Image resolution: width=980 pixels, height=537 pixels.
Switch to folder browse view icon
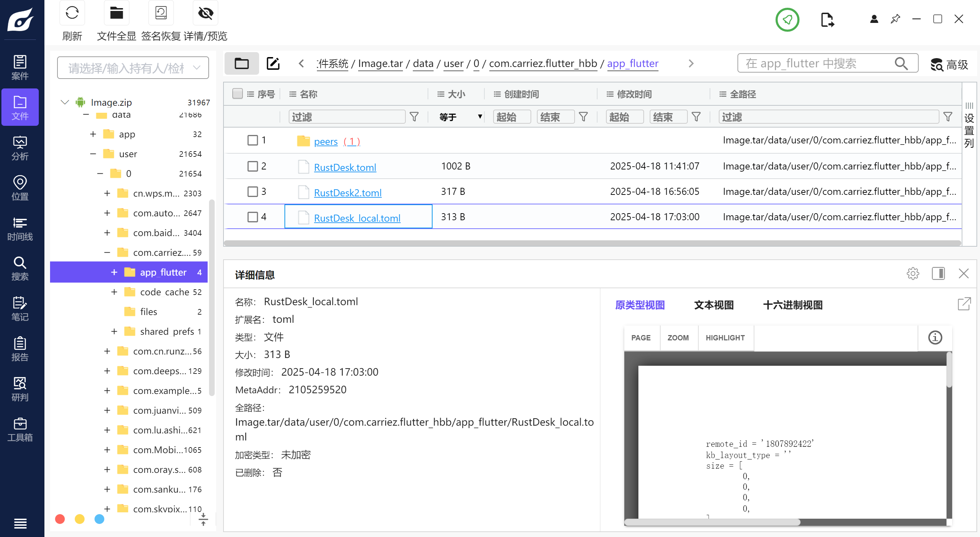point(241,63)
